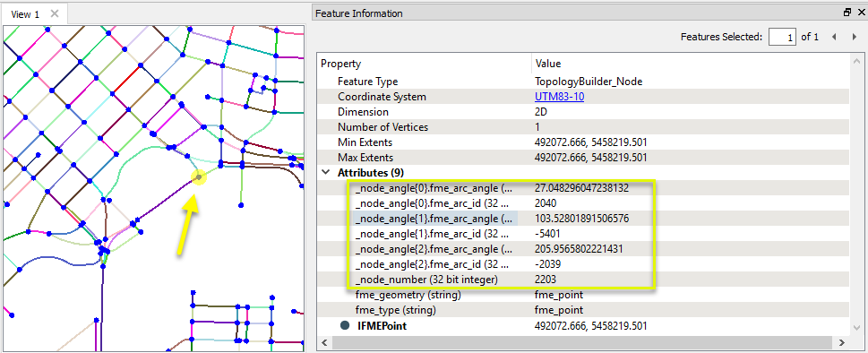
Task: Undock the Feature Information panel
Action: coord(847,13)
